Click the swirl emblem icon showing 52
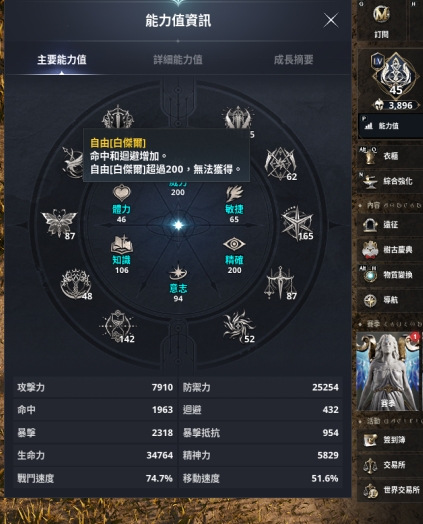The image size is (423, 524). (238, 326)
